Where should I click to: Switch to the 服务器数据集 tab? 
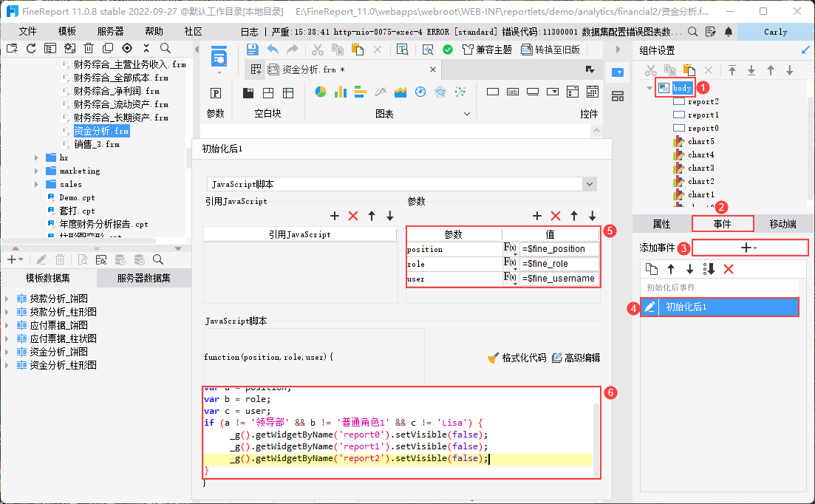(144, 278)
